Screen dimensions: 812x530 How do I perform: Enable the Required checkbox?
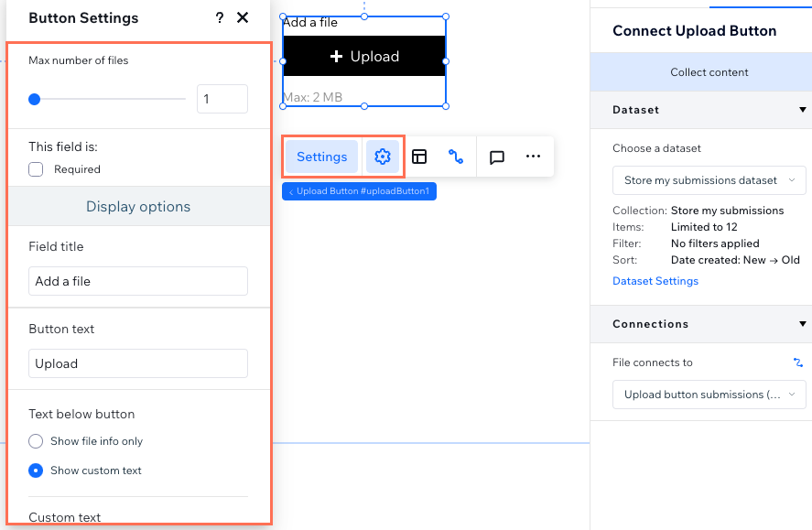[36, 169]
